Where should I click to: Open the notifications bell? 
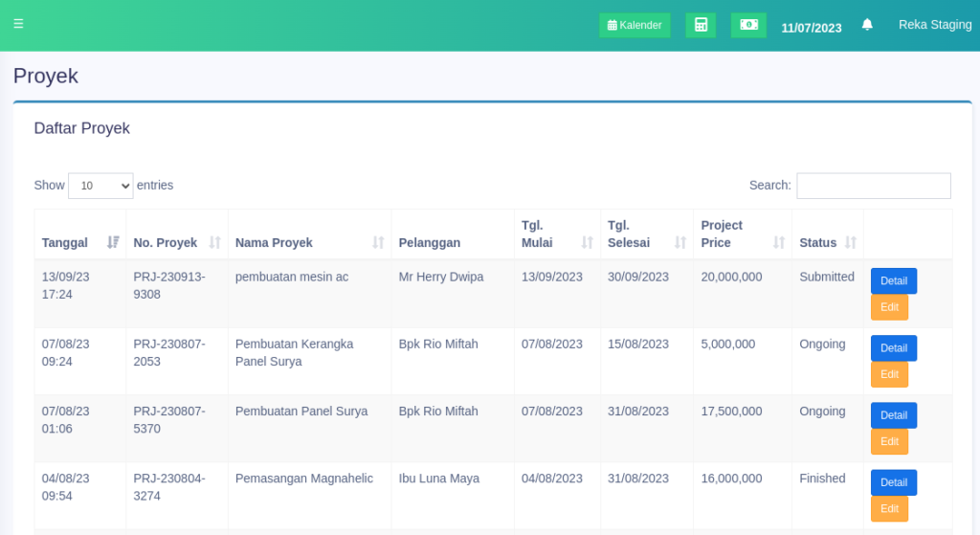[x=867, y=25]
